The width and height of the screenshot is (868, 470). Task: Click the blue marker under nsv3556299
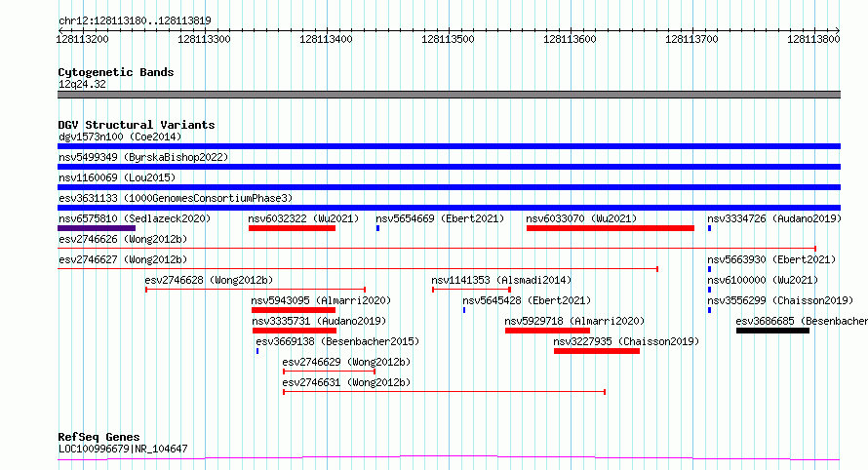[x=709, y=310]
